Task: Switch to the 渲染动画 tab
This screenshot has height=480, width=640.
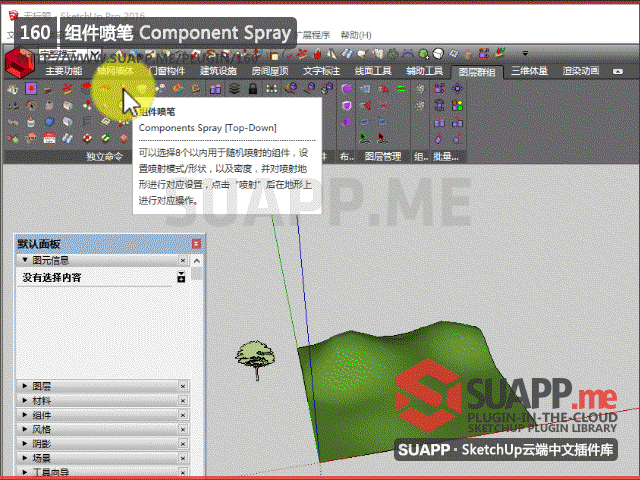Action: tap(581, 71)
